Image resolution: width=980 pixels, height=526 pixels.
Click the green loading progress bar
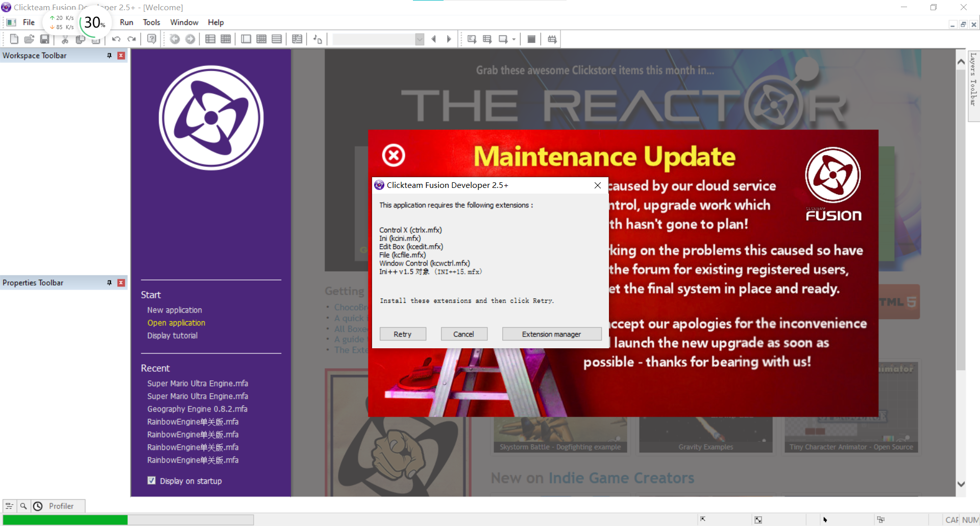pos(65,520)
